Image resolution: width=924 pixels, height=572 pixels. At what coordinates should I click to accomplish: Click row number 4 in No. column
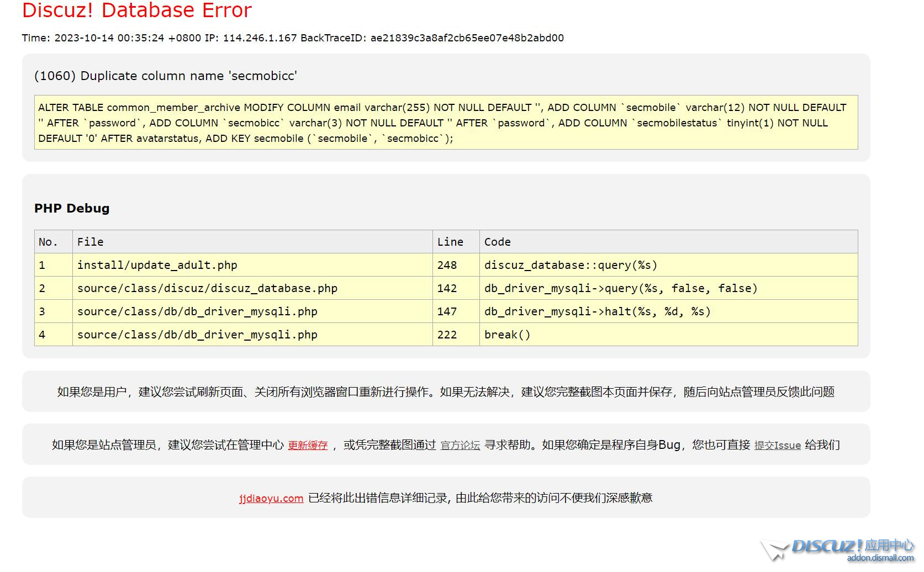coord(54,335)
